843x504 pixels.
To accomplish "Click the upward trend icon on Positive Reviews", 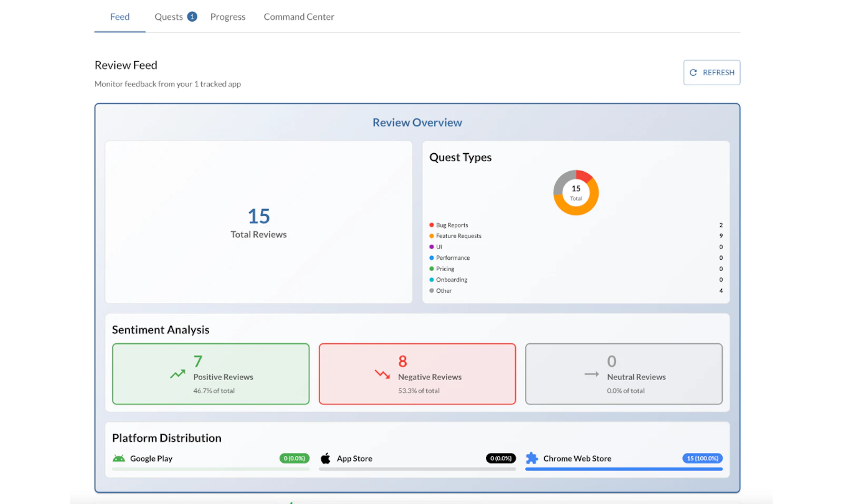I will [178, 374].
